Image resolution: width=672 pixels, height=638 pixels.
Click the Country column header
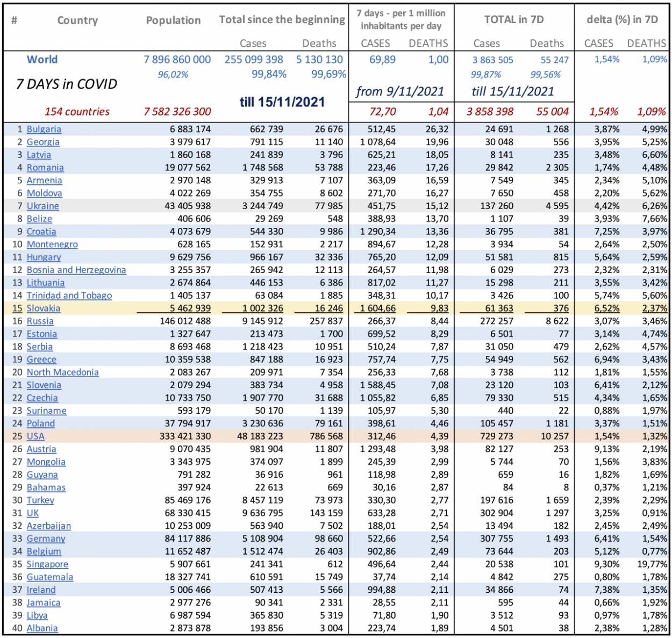tap(77, 20)
